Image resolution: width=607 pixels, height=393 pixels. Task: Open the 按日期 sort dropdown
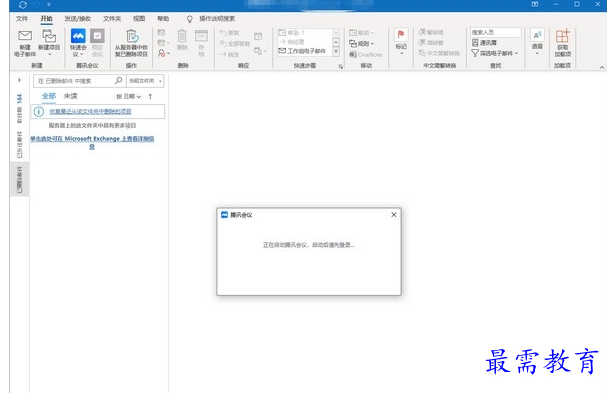tap(129, 96)
